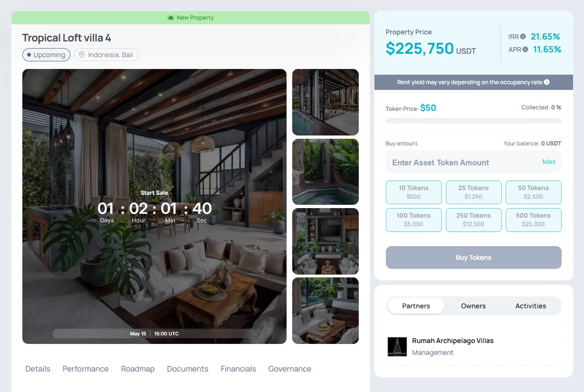Select the Upcoming status badge
Image resolution: width=584 pixels, height=392 pixels.
point(46,55)
